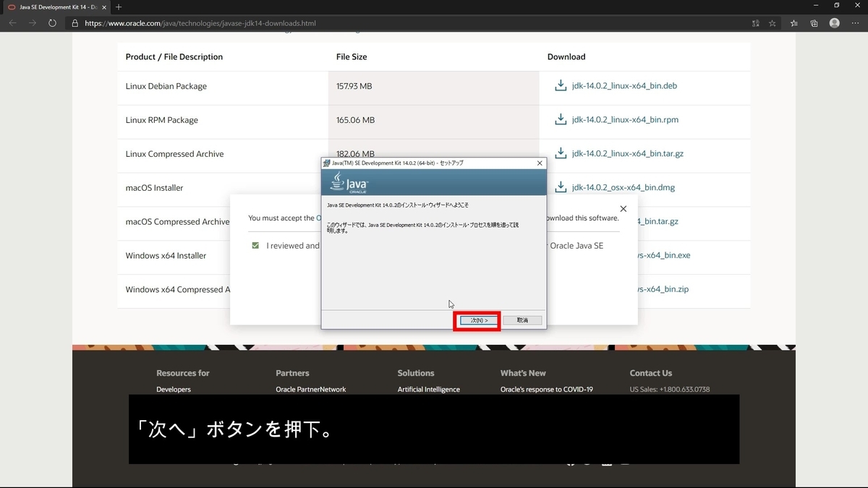Click the Next (次へ) button in installer
868x488 pixels.
pyautogui.click(x=479, y=320)
